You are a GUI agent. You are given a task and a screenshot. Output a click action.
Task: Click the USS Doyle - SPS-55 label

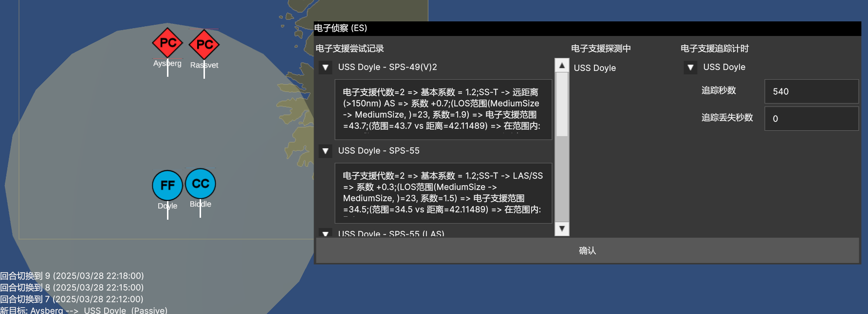tap(379, 151)
